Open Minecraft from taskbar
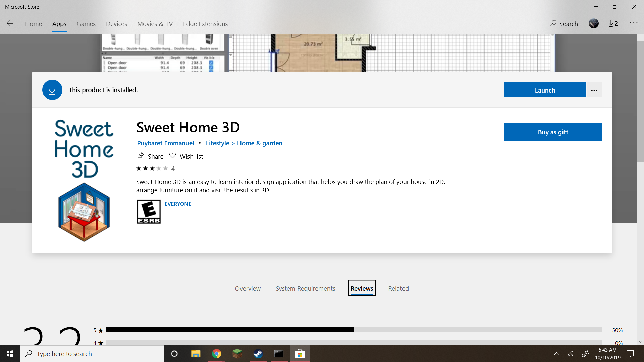Screen dimensions: 644x362 [237, 354]
